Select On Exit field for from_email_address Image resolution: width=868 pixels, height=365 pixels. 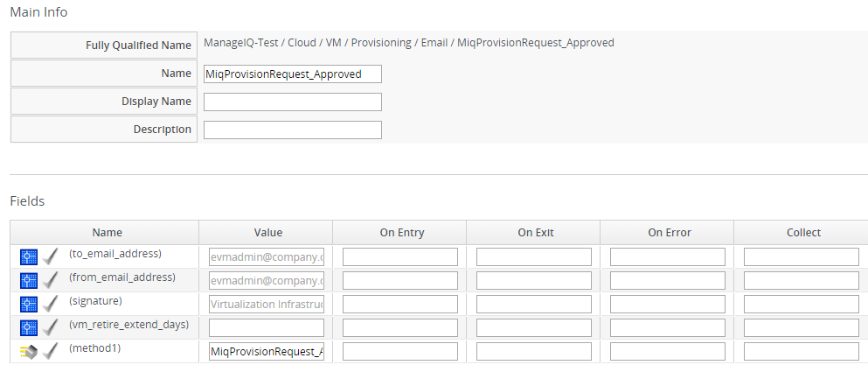click(533, 281)
